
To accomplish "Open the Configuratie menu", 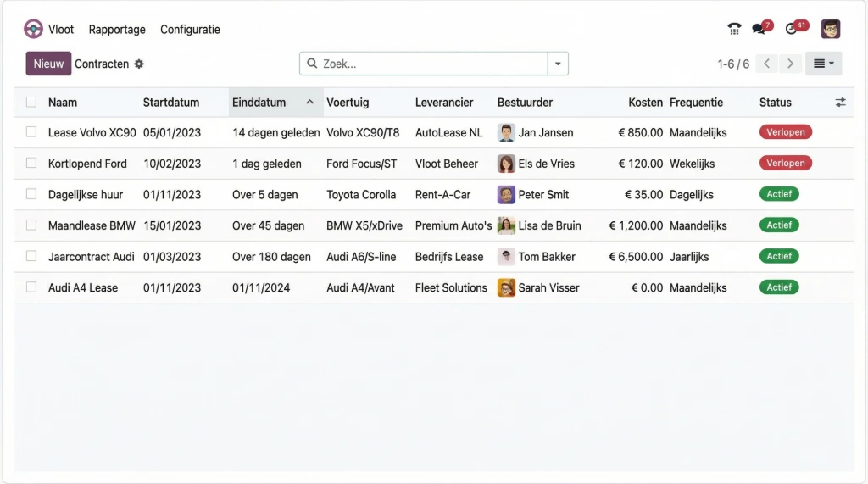I will [190, 29].
